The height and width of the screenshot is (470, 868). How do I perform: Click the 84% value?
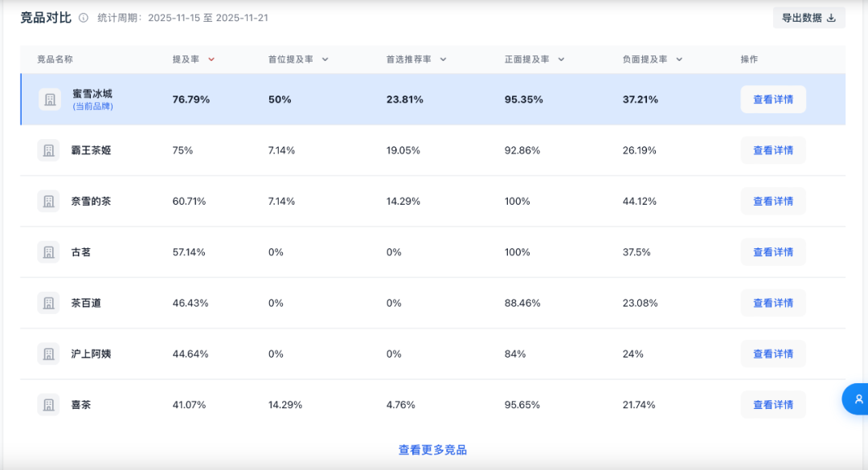coord(515,354)
